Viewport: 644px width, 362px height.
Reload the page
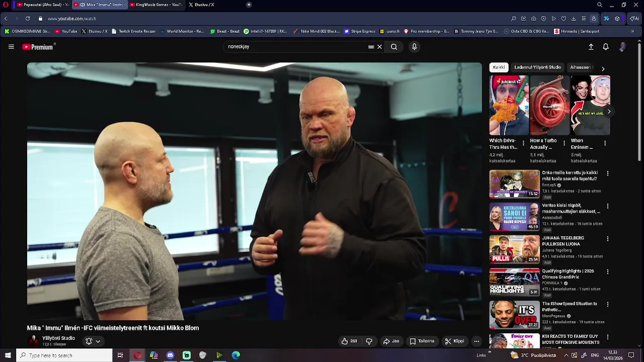pyautogui.click(x=28, y=19)
